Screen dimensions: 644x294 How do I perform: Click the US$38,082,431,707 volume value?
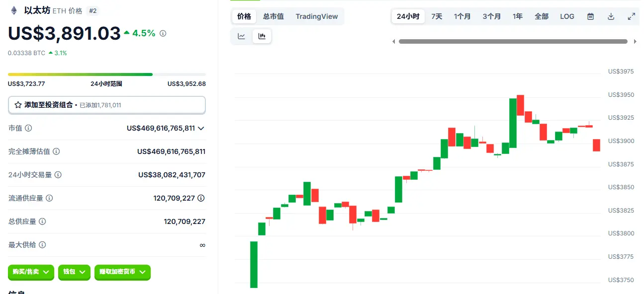click(x=172, y=175)
